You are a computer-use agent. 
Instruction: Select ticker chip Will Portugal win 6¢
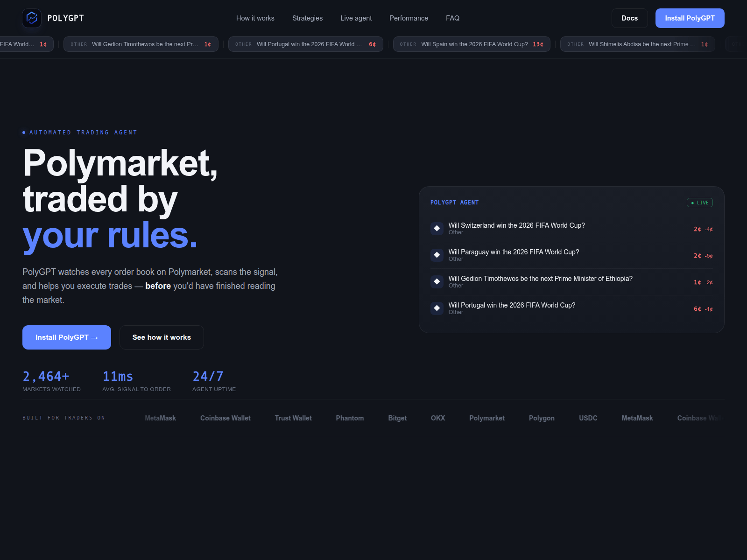point(306,44)
